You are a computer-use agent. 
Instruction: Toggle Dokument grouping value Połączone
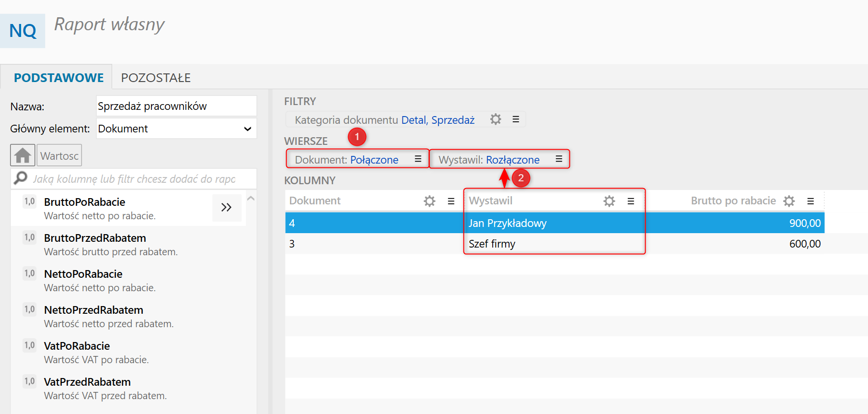point(374,160)
